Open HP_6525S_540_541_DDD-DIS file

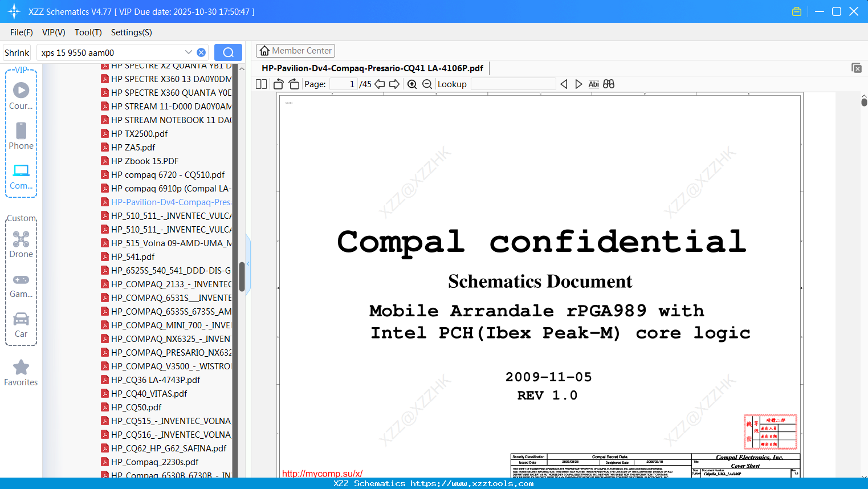tap(166, 270)
